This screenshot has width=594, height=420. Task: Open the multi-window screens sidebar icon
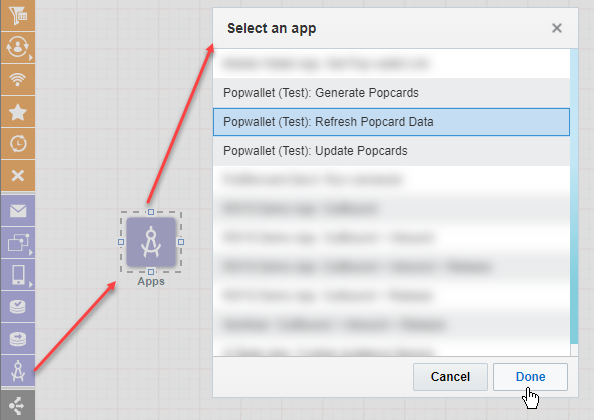(17, 242)
